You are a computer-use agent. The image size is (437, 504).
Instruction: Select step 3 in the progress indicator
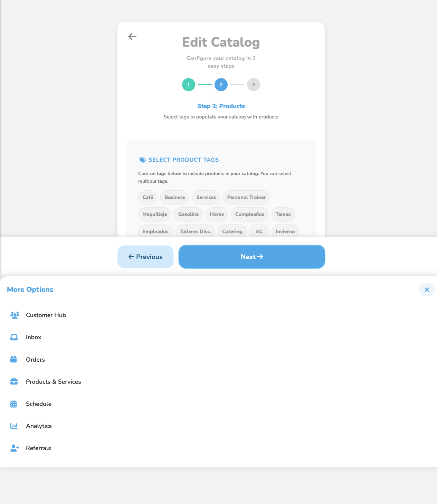(x=253, y=84)
